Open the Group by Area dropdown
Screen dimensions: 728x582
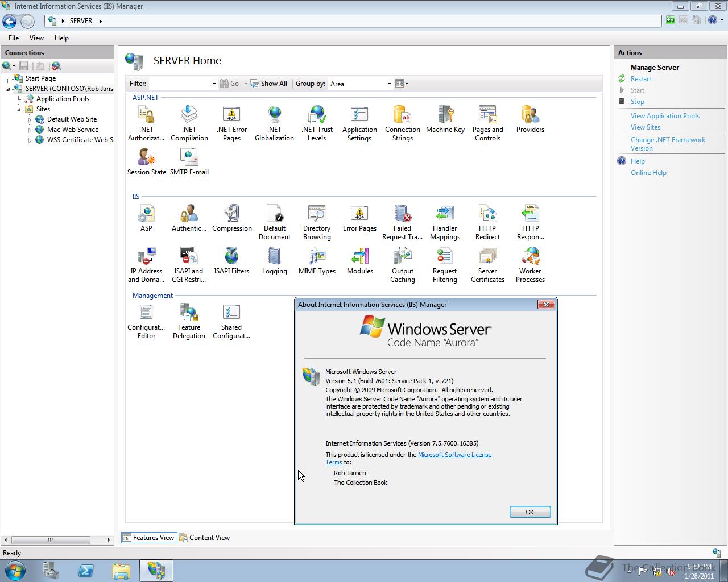pyautogui.click(x=390, y=84)
